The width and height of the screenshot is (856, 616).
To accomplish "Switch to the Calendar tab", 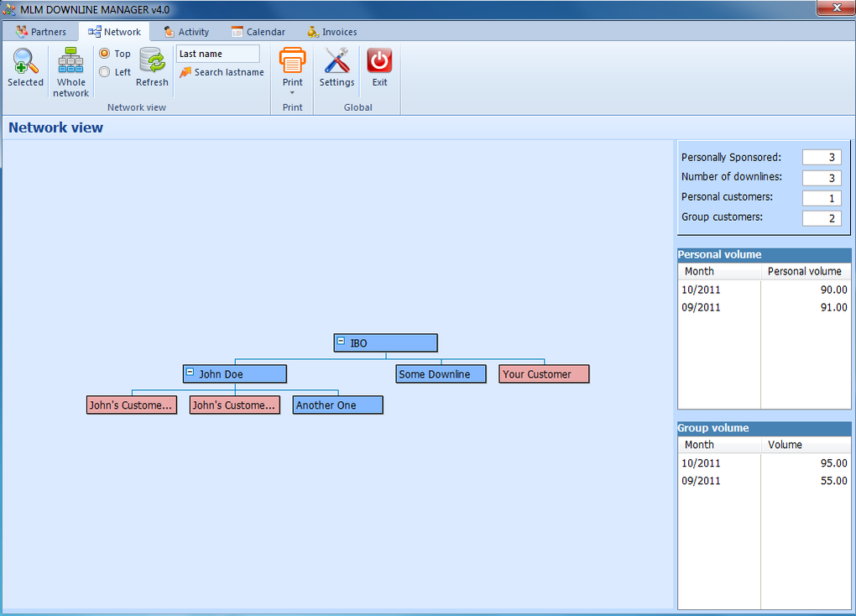I will tap(258, 32).
